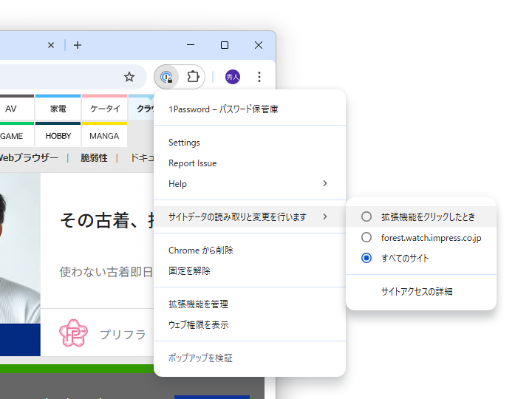Viewport: 532px width, 399px height.
Task: Close the current browser tab
Action: click(51, 45)
